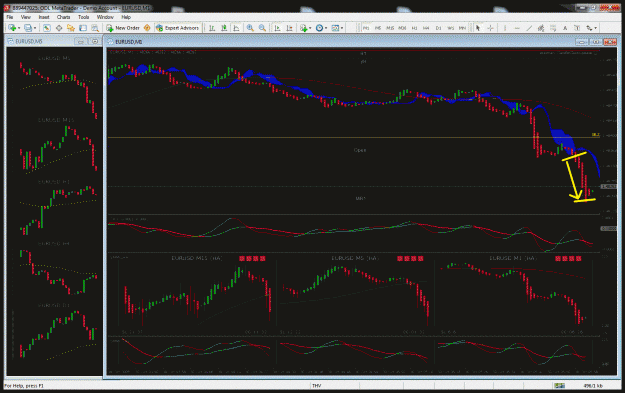Image resolution: width=625 pixels, height=393 pixels.
Task: Open the Periods clock icon
Action: (319, 28)
